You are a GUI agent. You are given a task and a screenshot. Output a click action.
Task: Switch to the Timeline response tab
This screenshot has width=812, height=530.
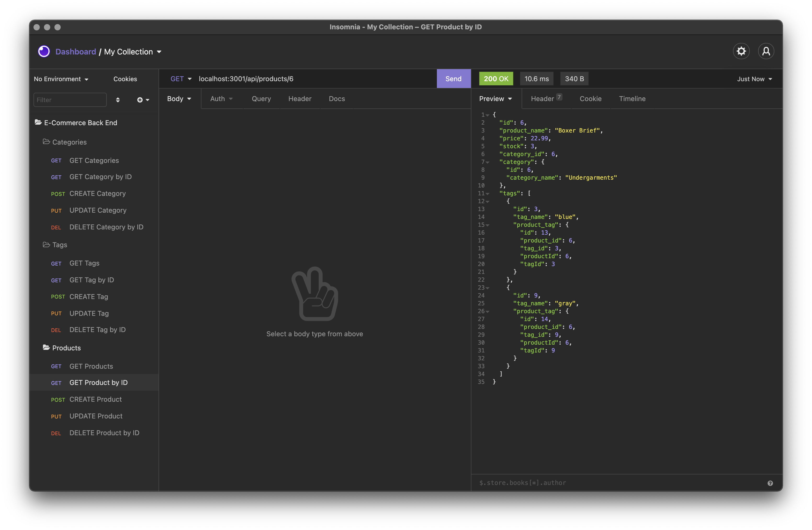point(632,99)
